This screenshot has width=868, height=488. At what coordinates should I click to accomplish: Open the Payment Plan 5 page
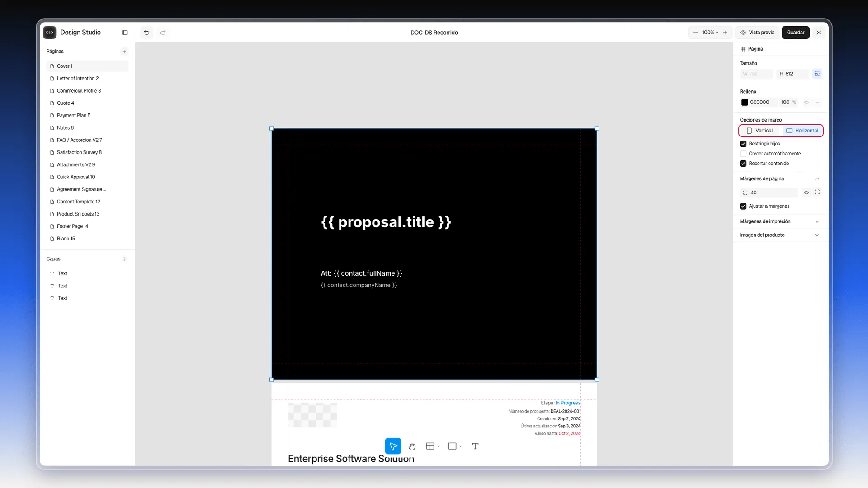(x=87, y=115)
